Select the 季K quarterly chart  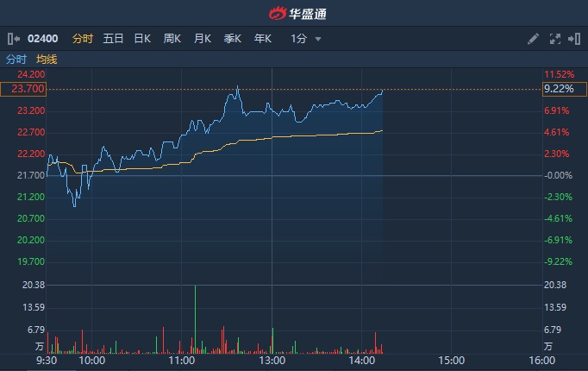coord(233,39)
